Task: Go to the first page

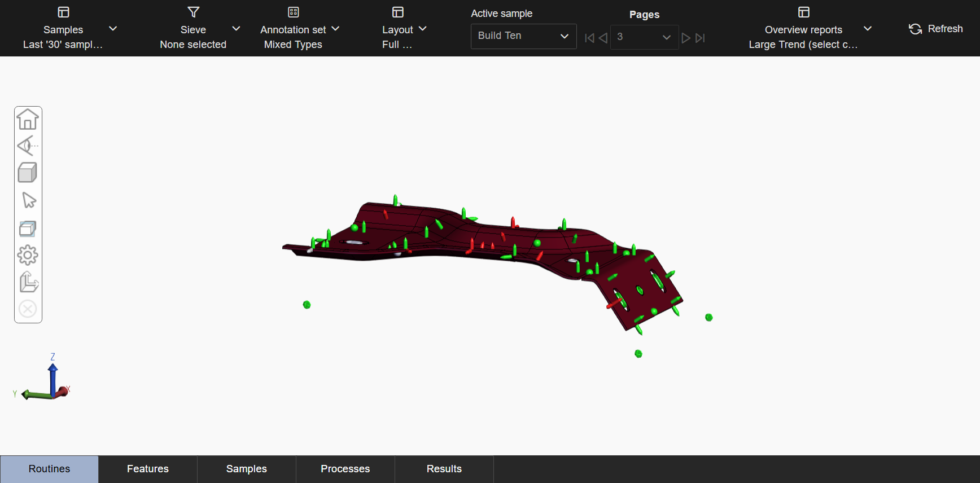Action: click(x=589, y=38)
